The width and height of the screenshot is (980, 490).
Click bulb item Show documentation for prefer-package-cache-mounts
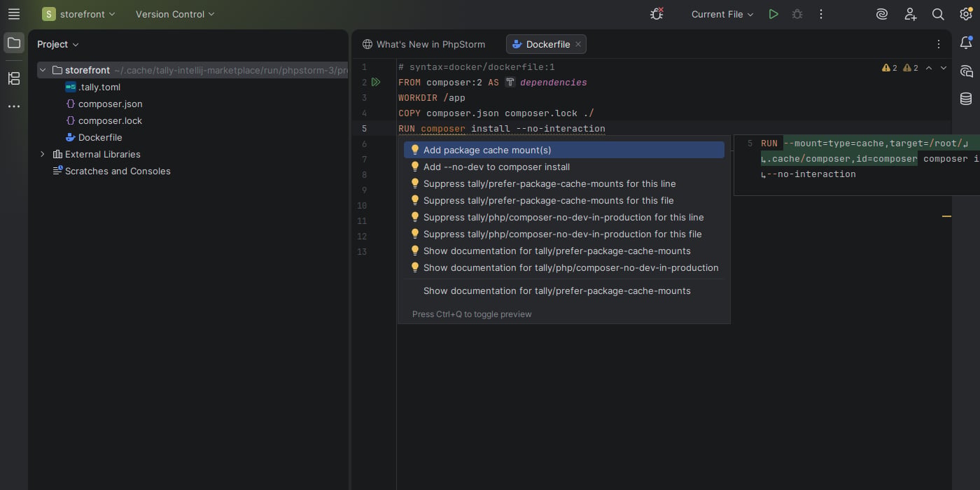564,251
